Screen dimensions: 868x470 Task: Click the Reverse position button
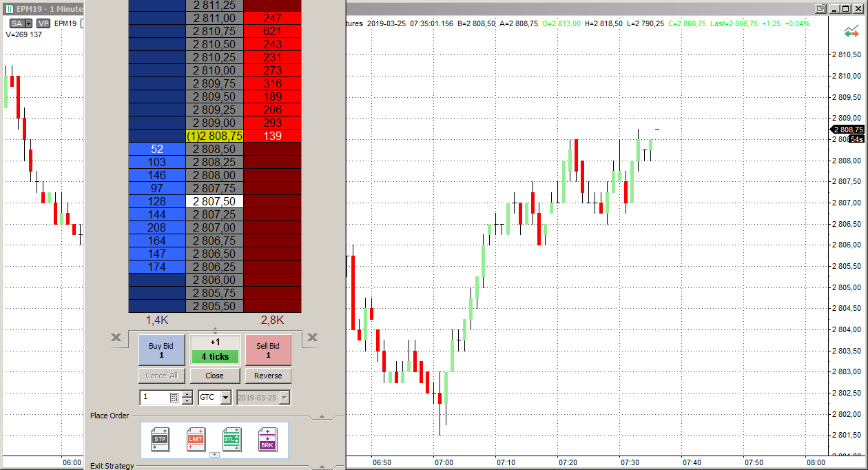(x=268, y=376)
